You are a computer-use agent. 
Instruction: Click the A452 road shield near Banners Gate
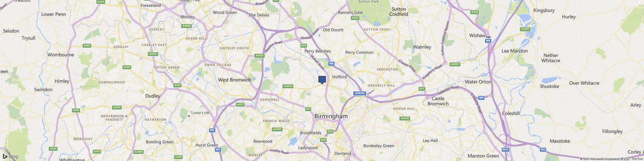pyautogui.click(x=355, y=18)
